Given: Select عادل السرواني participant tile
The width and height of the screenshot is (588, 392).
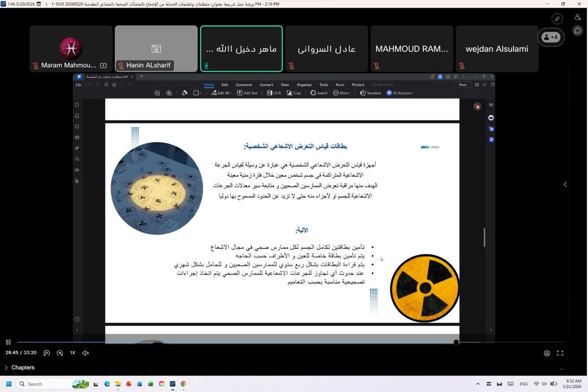Looking at the screenshot, I should 327,49.
